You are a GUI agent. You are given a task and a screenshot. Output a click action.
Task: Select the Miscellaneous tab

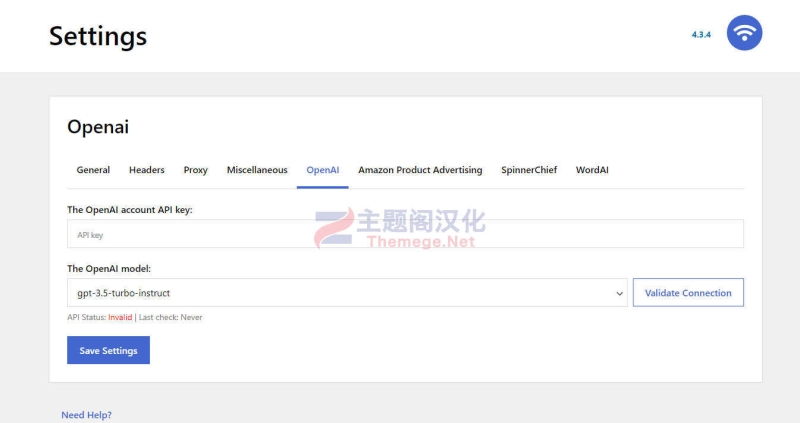point(257,170)
